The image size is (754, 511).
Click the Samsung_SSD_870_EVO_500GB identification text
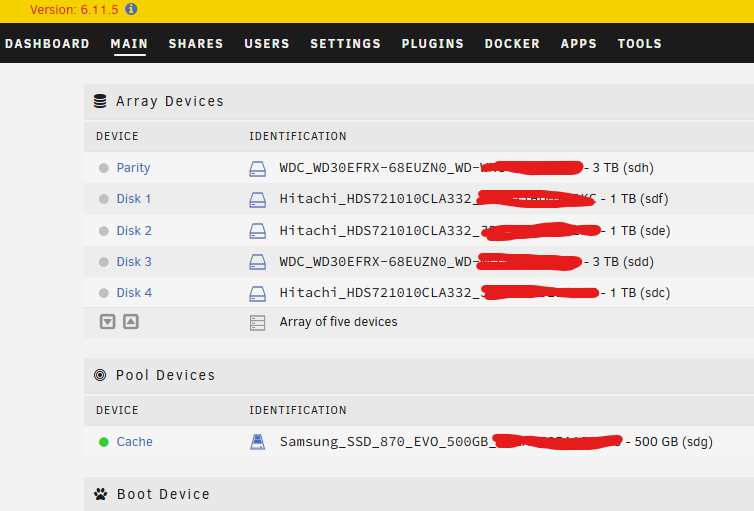384,442
